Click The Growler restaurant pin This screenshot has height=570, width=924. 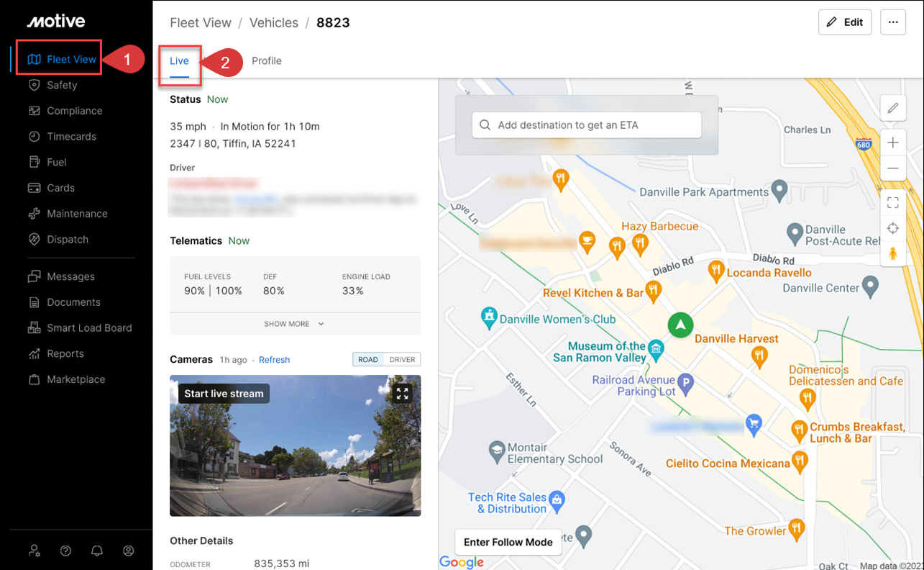click(x=796, y=529)
